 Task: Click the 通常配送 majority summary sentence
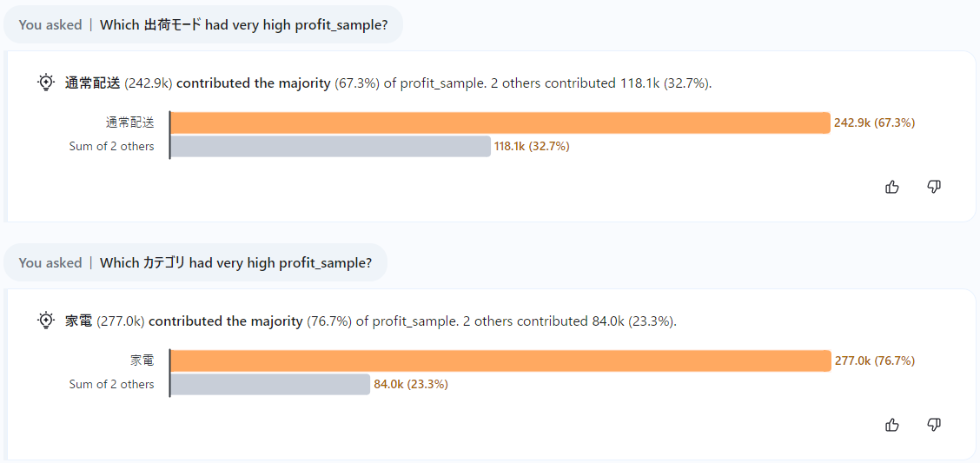pos(388,83)
